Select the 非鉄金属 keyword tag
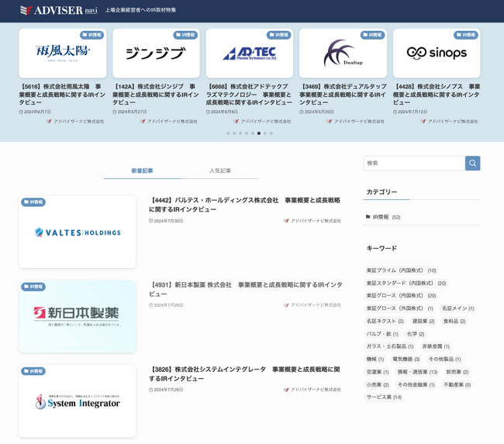The width and height of the screenshot is (504, 444). (x=436, y=346)
